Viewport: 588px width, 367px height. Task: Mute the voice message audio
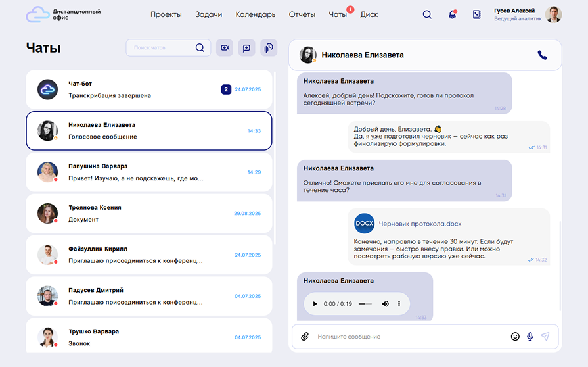click(x=386, y=304)
